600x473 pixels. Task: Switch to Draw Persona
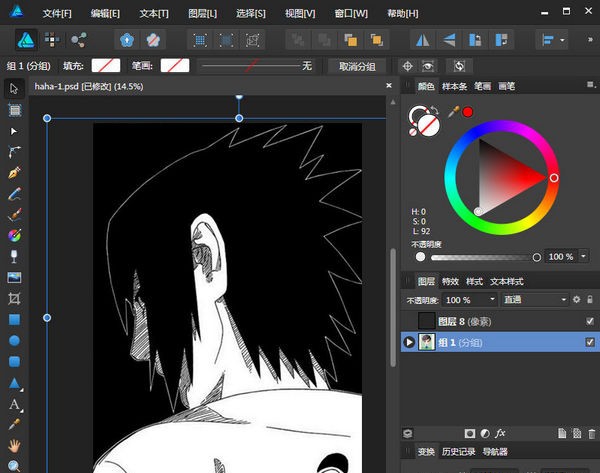26,40
